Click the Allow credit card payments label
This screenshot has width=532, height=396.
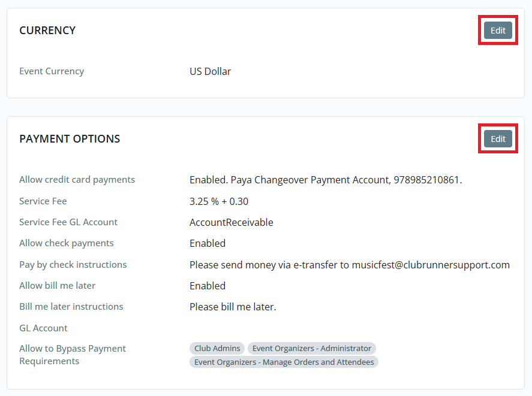pyautogui.click(x=77, y=180)
